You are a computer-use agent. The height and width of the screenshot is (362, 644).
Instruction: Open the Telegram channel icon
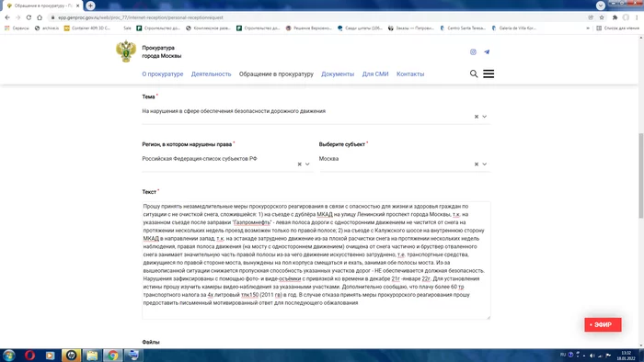click(487, 52)
